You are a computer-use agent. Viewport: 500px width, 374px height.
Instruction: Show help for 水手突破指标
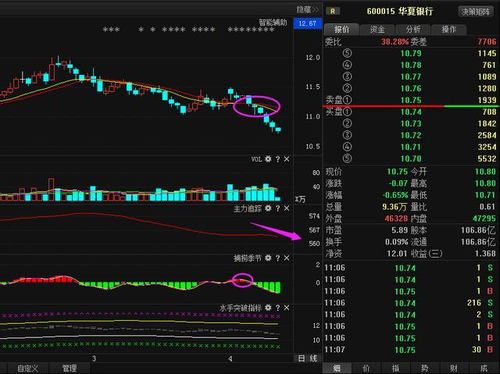pos(277,308)
